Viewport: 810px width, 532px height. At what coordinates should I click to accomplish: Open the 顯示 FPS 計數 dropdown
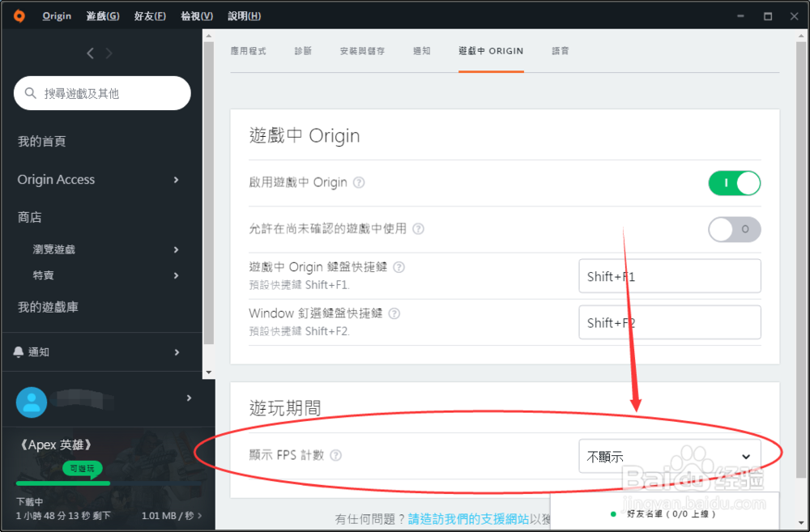point(670,456)
